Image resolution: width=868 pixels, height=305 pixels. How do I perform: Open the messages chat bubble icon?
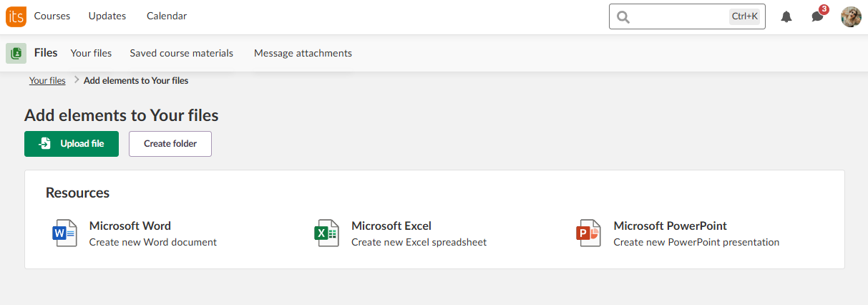point(817,16)
